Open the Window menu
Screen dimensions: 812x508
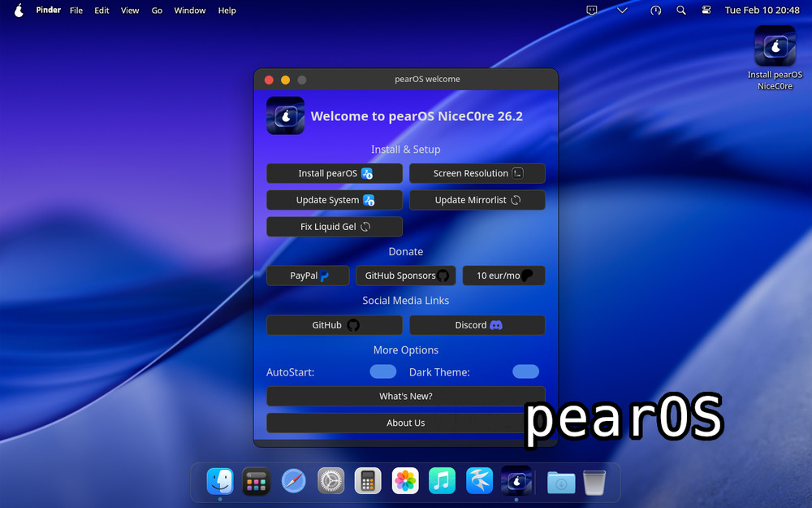190,11
